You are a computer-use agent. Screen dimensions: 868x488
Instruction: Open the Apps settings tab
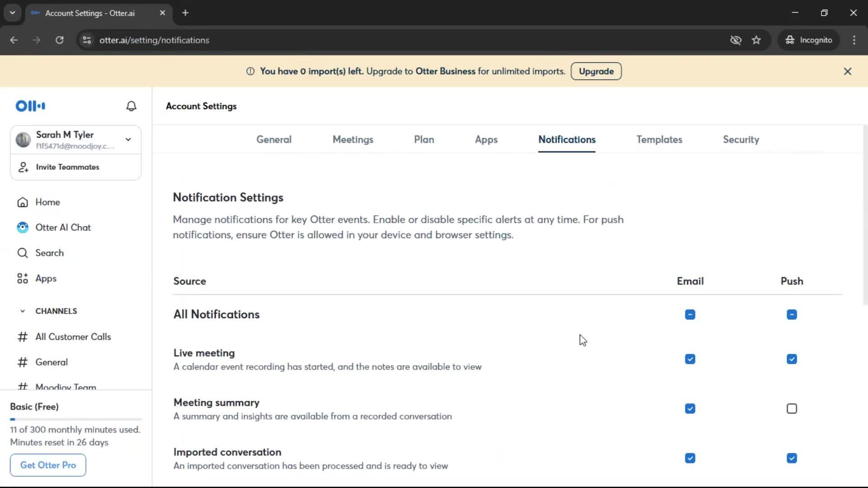coord(486,140)
